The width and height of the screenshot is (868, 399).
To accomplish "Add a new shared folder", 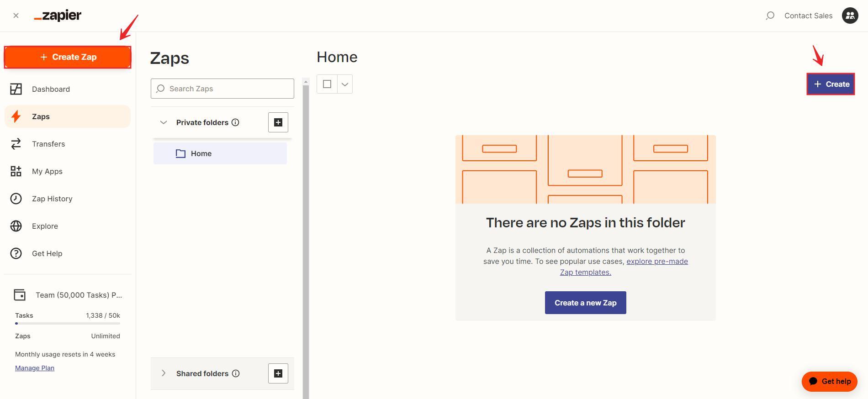I will point(278,373).
